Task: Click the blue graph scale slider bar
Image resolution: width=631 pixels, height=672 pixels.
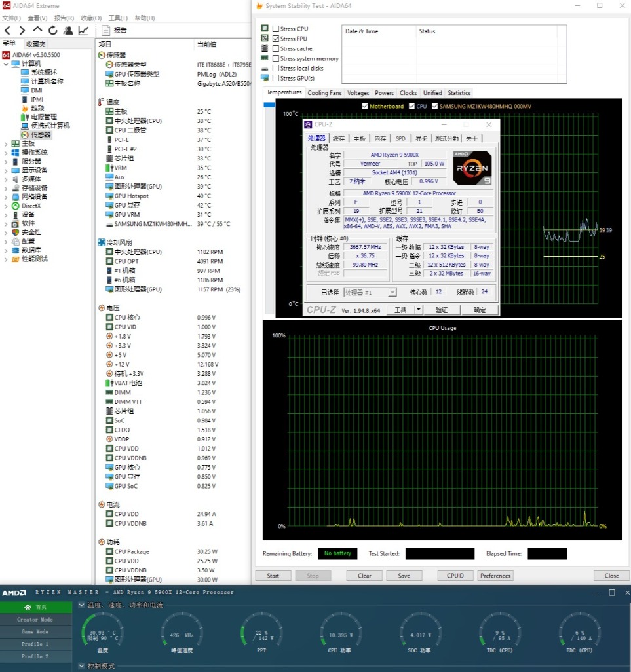Action: pyautogui.click(x=269, y=105)
